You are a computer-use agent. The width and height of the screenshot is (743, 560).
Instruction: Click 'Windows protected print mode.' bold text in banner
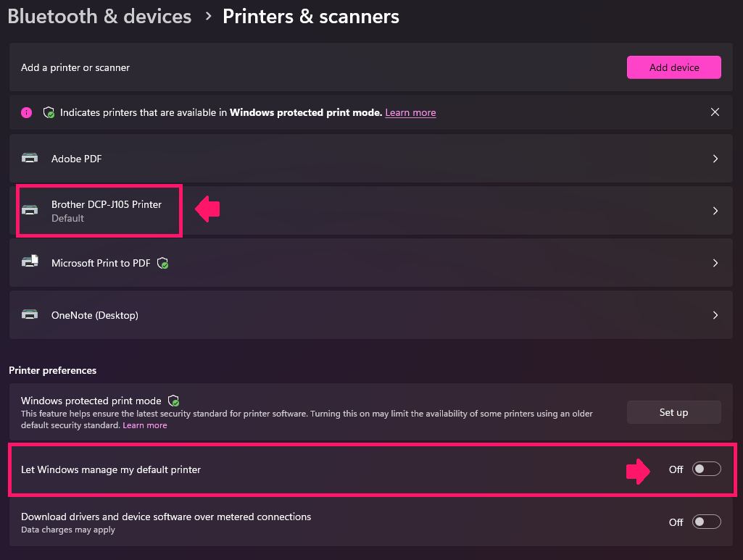coord(306,113)
